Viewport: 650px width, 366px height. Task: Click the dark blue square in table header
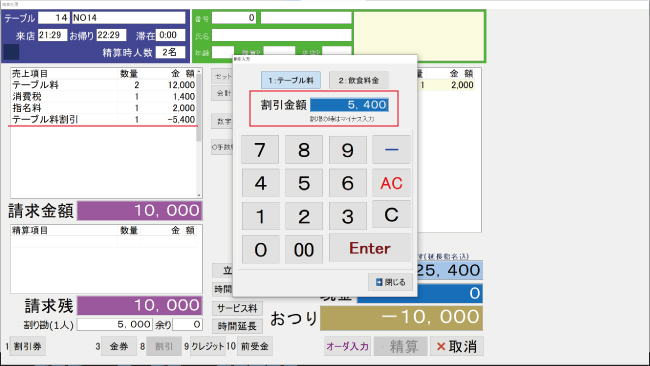(11, 52)
